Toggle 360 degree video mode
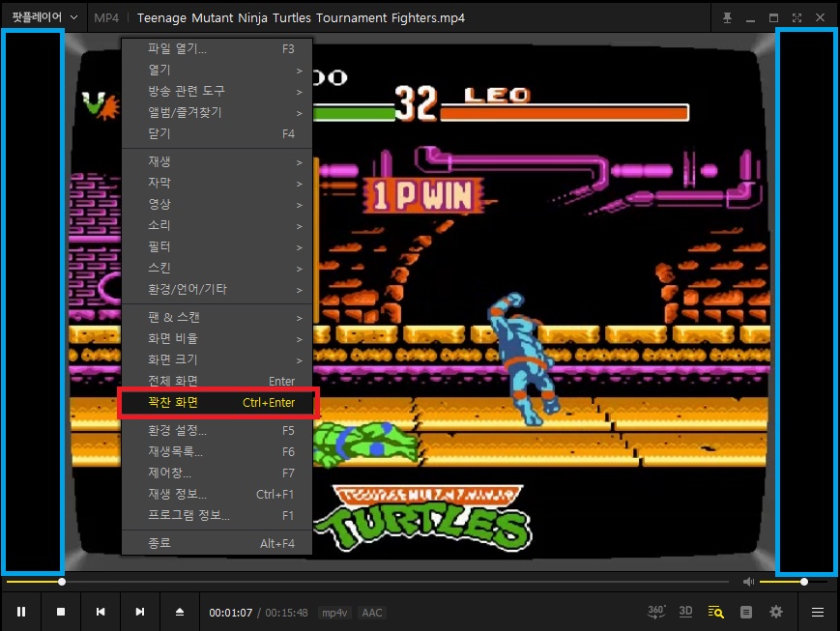Image resolution: width=840 pixels, height=631 pixels. tap(656, 612)
